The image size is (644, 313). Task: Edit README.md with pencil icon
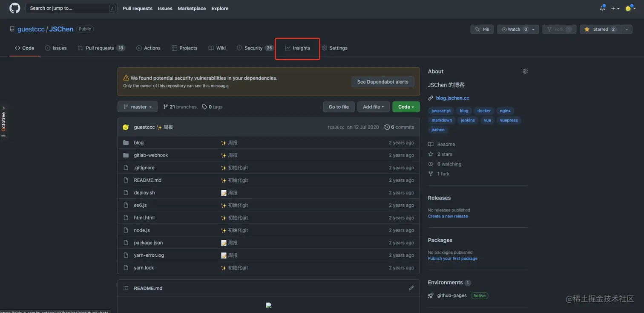coord(411,288)
